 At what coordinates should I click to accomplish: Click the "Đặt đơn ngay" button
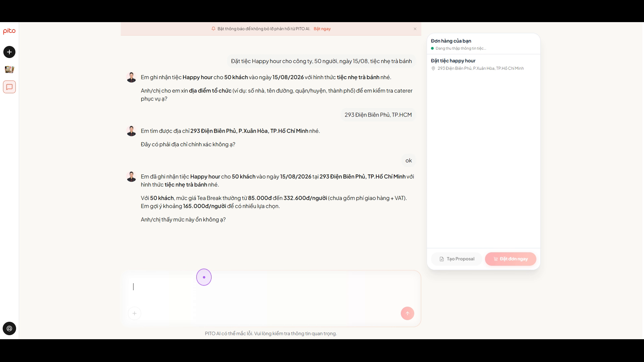(511, 259)
